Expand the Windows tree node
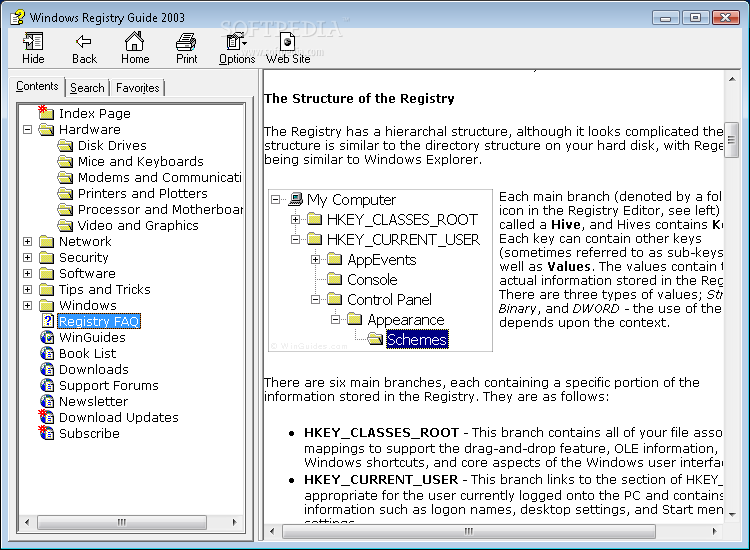Viewport: 750px width, 550px height. (x=28, y=306)
